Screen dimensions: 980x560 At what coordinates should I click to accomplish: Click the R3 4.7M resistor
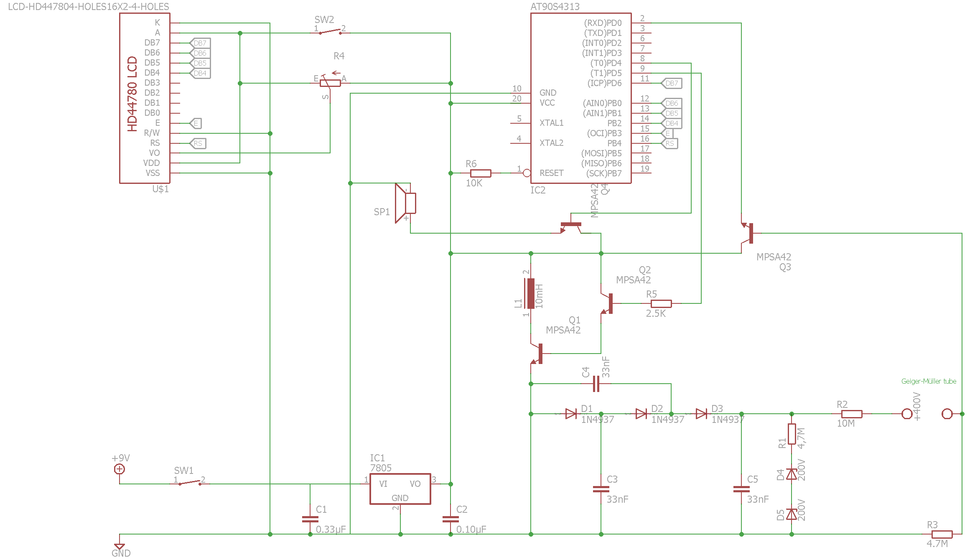(942, 534)
